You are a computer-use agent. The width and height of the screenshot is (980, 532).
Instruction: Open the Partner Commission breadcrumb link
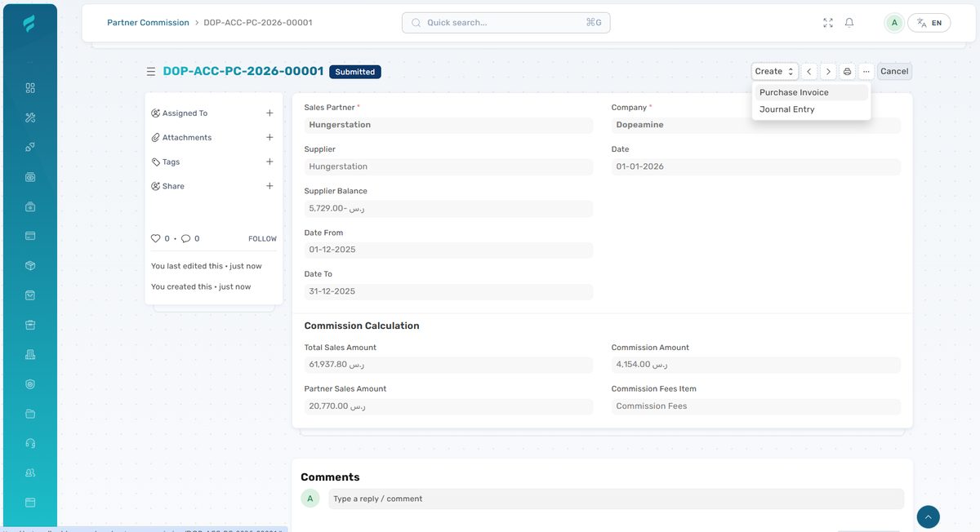[148, 23]
